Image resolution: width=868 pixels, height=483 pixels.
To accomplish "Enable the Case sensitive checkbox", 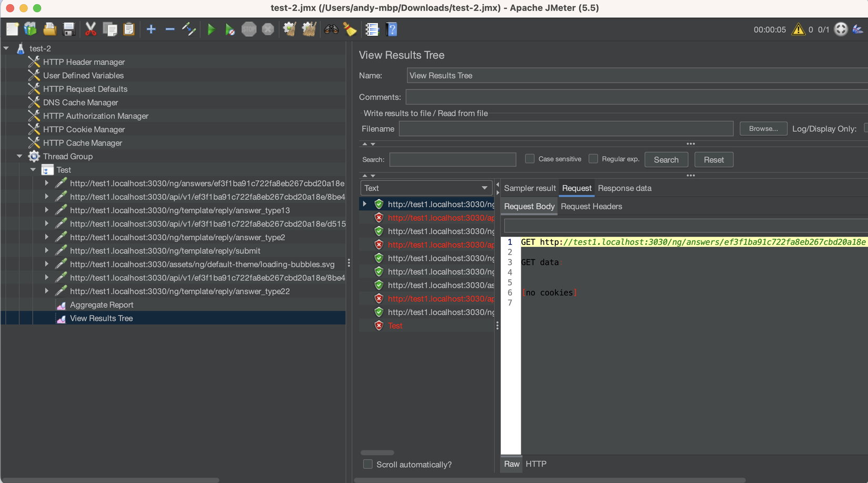I will [529, 159].
